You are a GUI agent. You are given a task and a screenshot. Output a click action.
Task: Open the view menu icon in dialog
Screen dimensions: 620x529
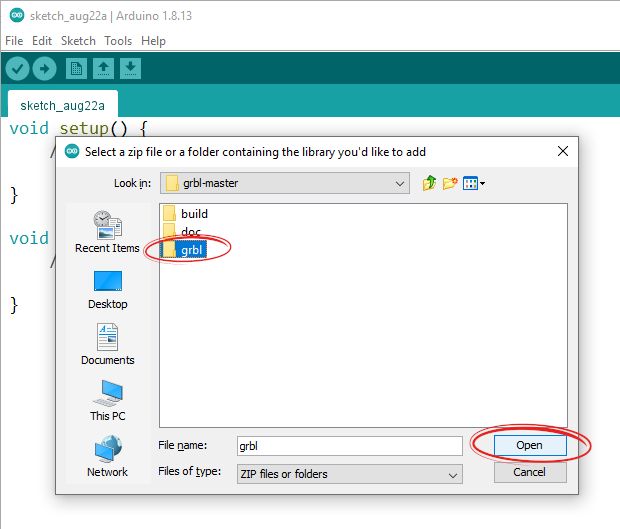tap(474, 183)
